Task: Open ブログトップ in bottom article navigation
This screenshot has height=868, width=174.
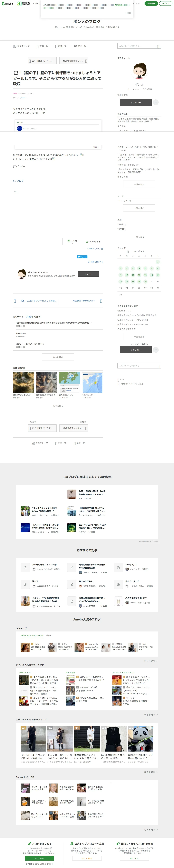Action: [x=40, y=443]
